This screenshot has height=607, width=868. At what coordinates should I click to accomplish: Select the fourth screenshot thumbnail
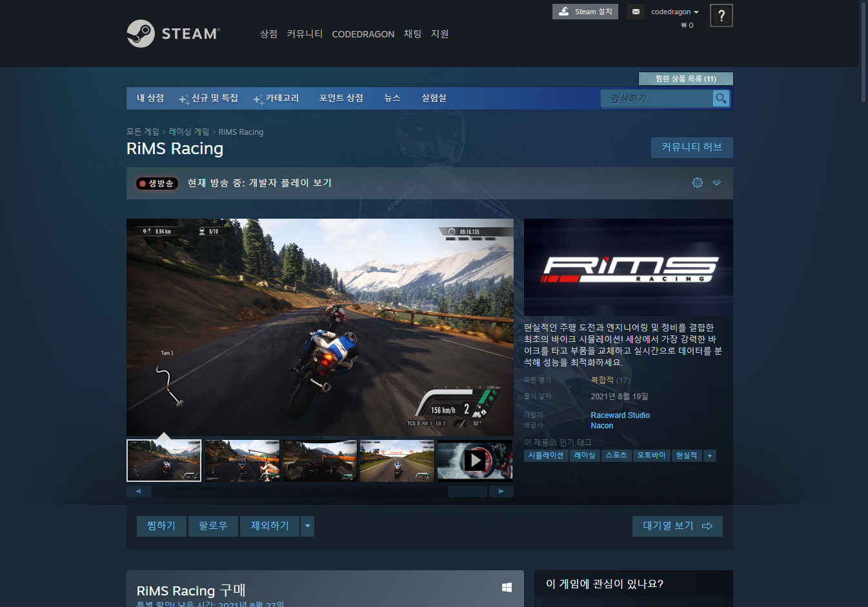[397, 461]
